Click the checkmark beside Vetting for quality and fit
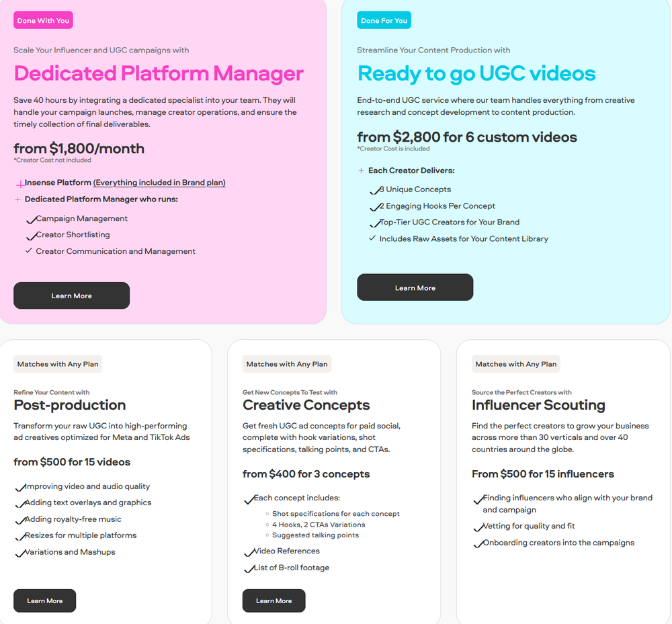This screenshot has height=624, width=672. 477,526
